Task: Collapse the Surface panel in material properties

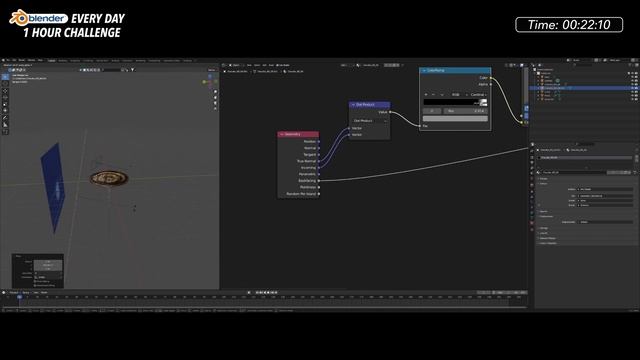Action: click(x=543, y=184)
